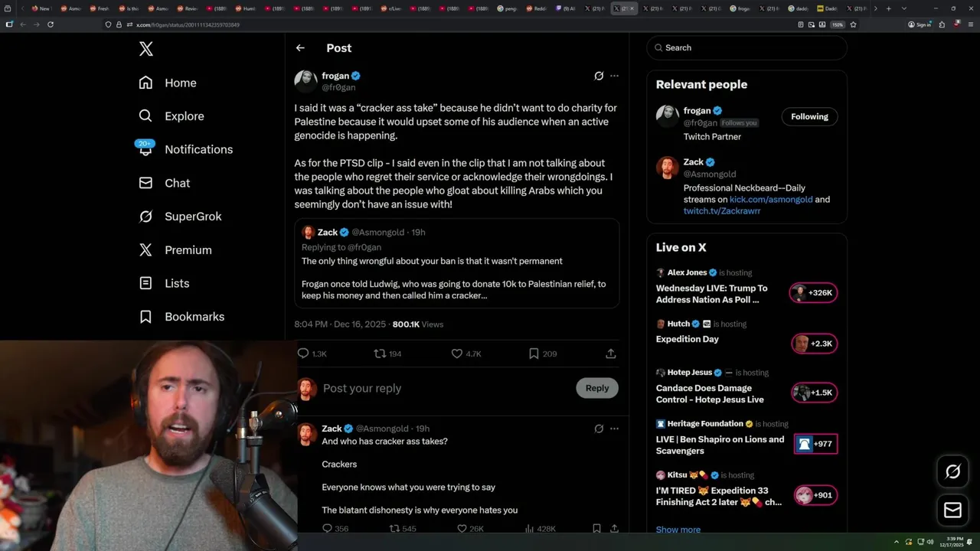Viewport: 980px width, 551px height.
Task: Open the 150% zoom indicator
Action: pos(838,24)
